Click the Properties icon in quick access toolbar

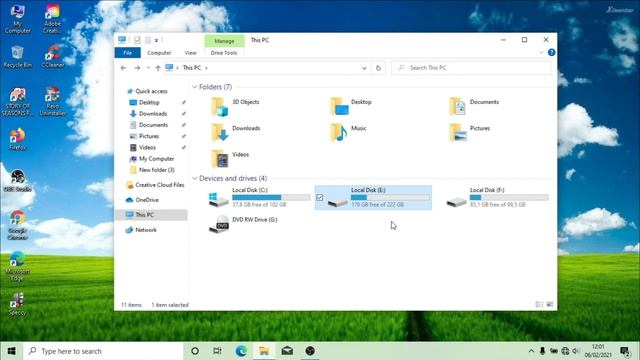point(137,40)
